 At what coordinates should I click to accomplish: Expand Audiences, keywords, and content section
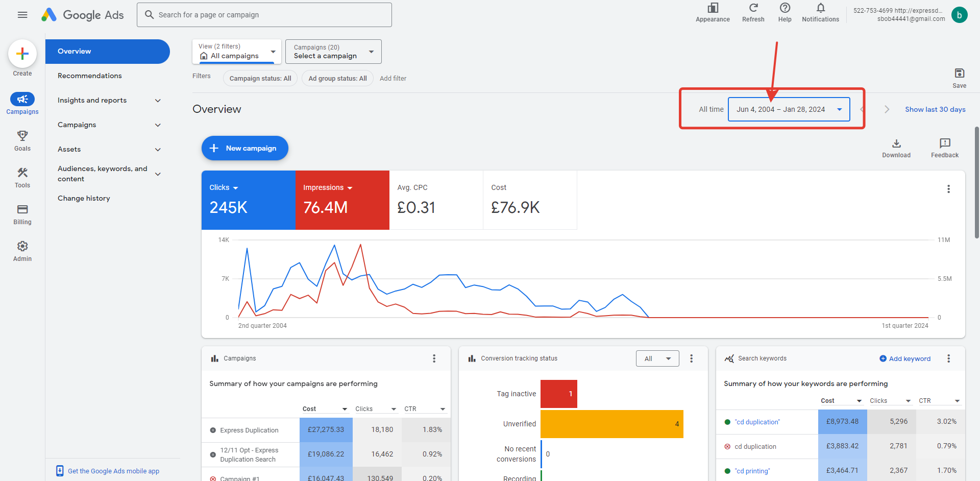(158, 174)
